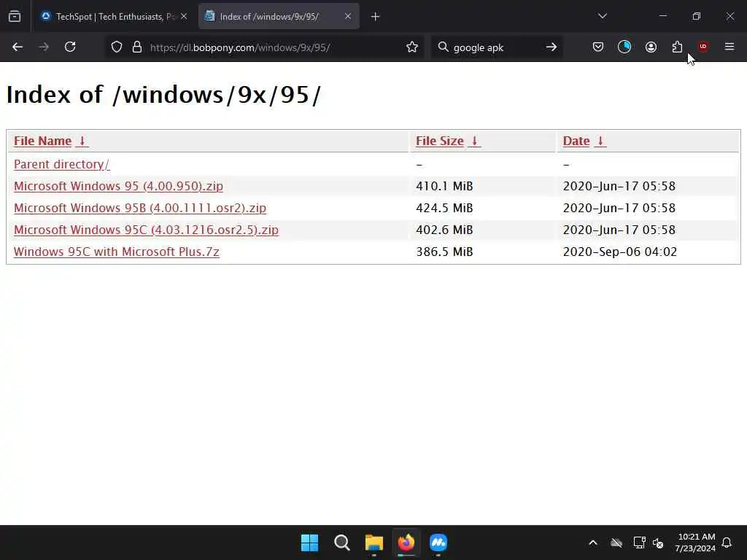Open the tracking protection shield icon

(x=117, y=47)
